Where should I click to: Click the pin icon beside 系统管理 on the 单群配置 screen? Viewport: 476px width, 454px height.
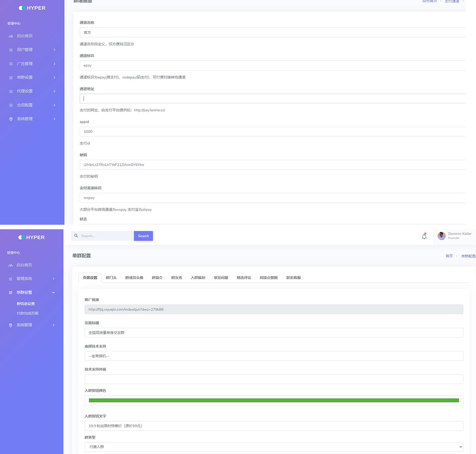click(11, 325)
